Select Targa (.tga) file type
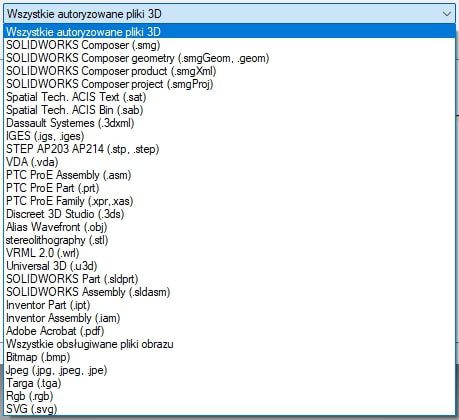The width and height of the screenshot is (459, 420). tap(229, 383)
